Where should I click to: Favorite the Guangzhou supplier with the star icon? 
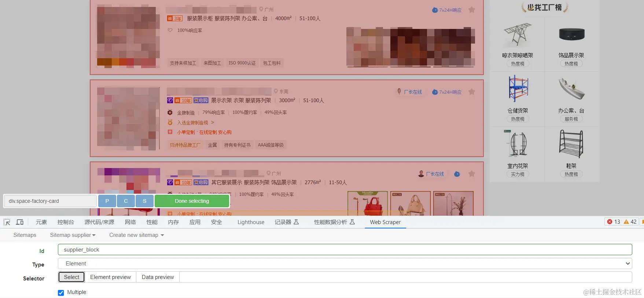472,10
